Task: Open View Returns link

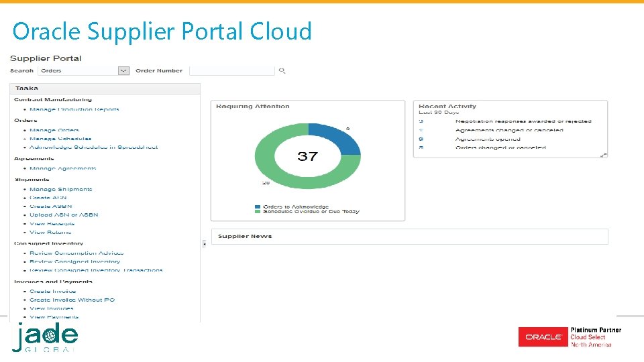Action: (50, 233)
